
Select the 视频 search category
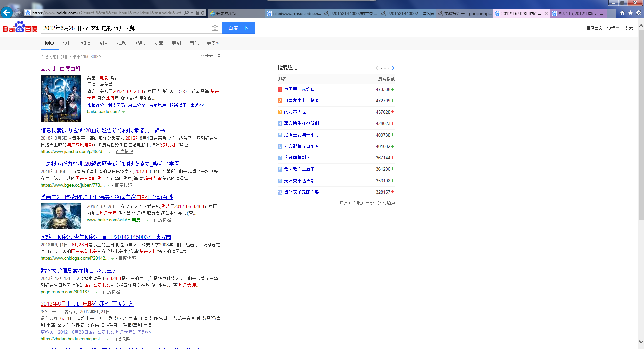coord(122,43)
